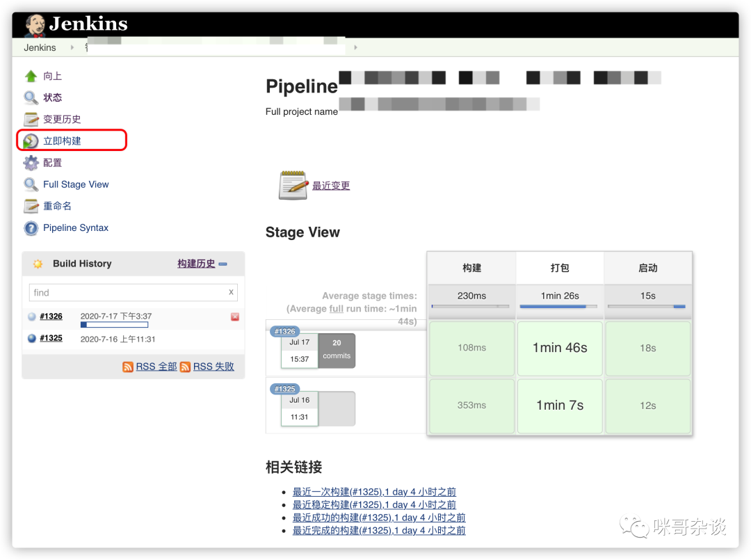This screenshot has height=560, width=751.
Task: Click the 12s stage cell of #1325
Action: 648,406
